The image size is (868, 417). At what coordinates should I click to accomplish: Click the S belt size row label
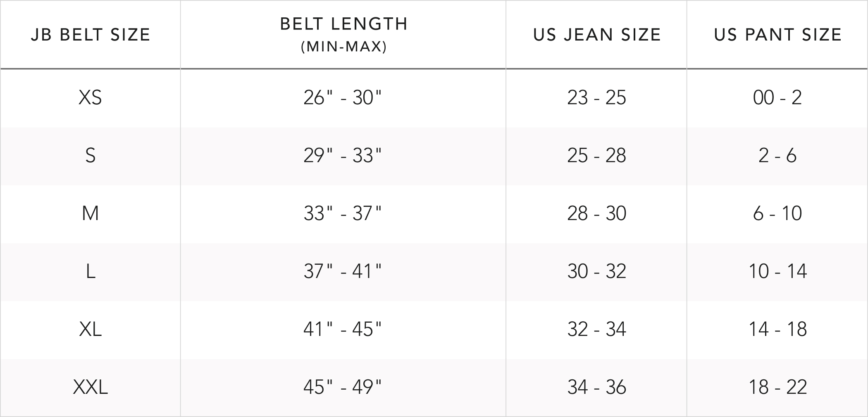(x=90, y=156)
